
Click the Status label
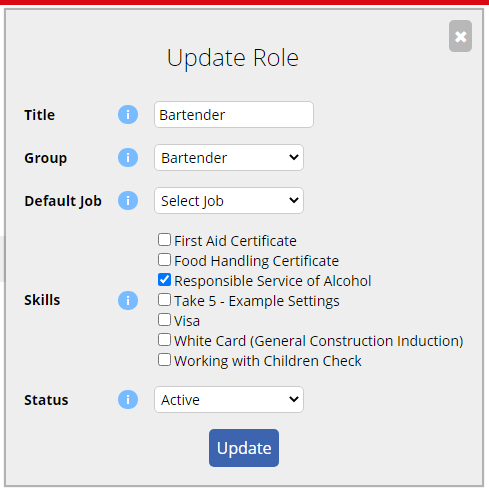coord(46,400)
